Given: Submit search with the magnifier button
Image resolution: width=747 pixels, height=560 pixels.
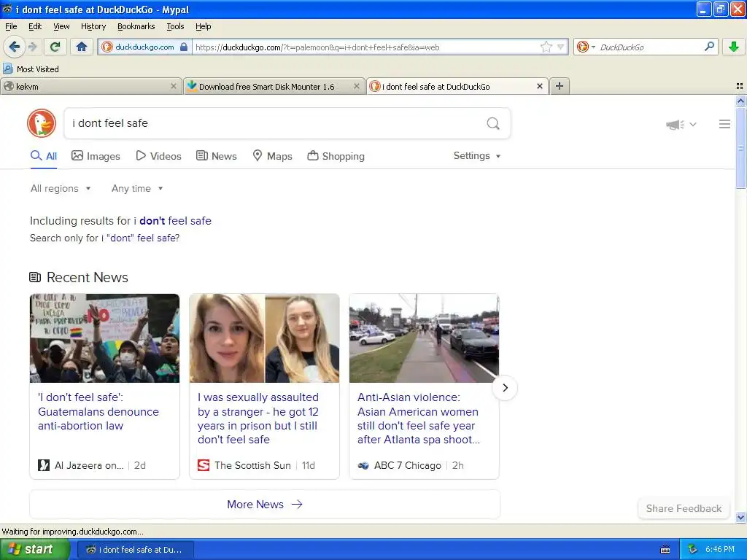Looking at the screenshot, I should [493, 123].
